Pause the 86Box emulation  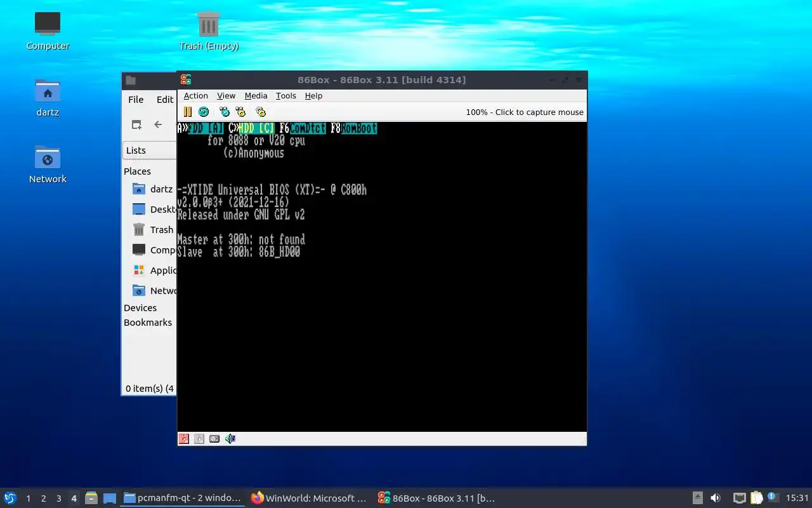coord(188,112)
